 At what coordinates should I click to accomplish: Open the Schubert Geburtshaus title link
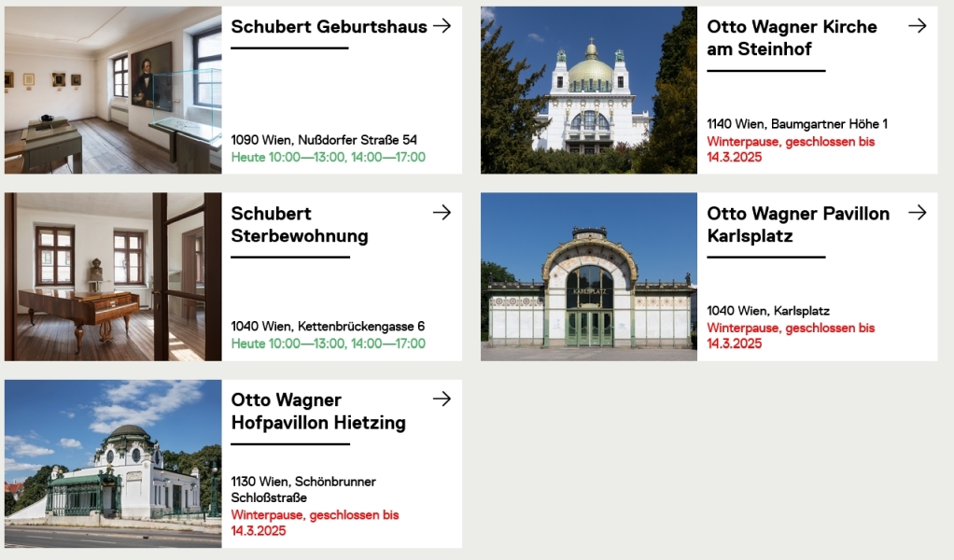(329, 27)
